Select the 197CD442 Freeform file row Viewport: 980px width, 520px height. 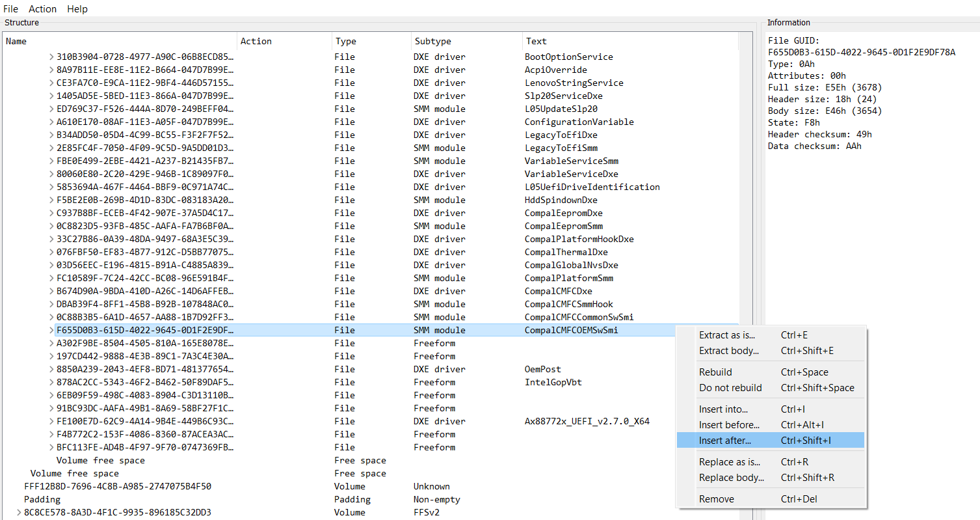[371, 356]
